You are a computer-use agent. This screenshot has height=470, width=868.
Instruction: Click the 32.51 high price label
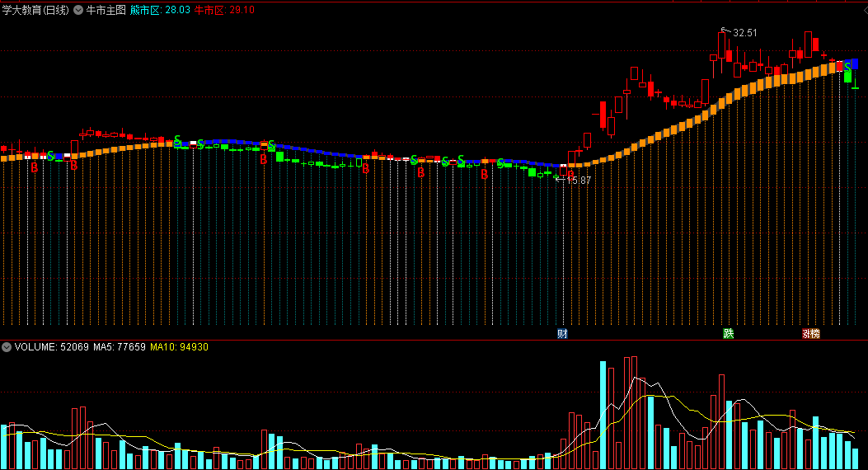click(744, 33)
